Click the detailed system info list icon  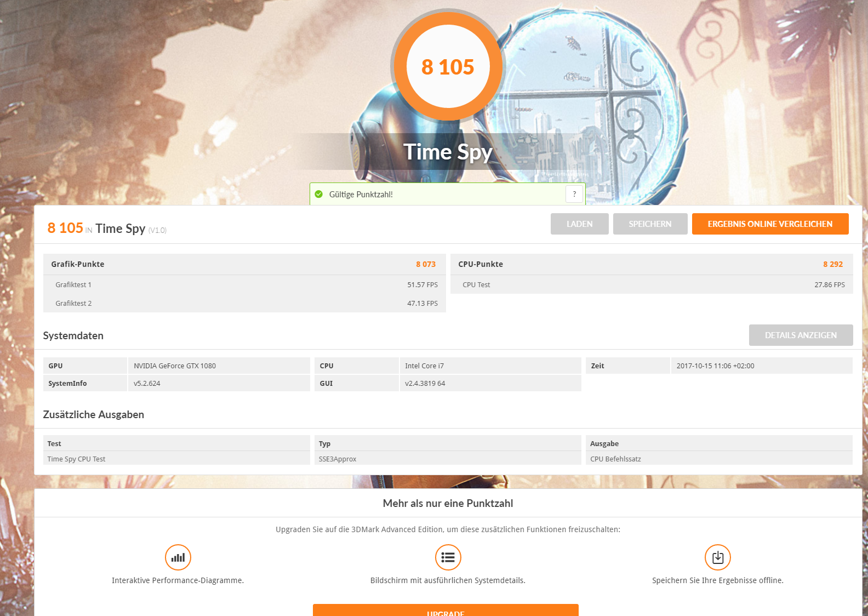point(448,557)
